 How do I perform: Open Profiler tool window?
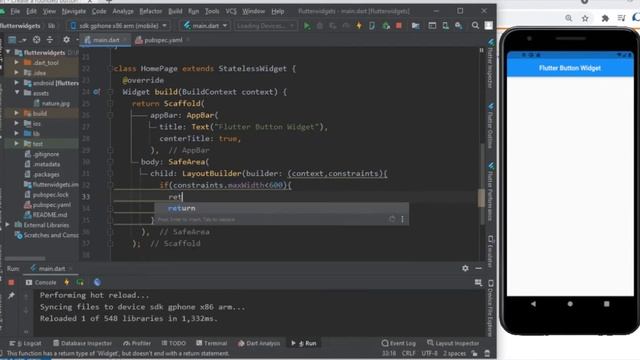pyautogui.click(x=137, y=343)
